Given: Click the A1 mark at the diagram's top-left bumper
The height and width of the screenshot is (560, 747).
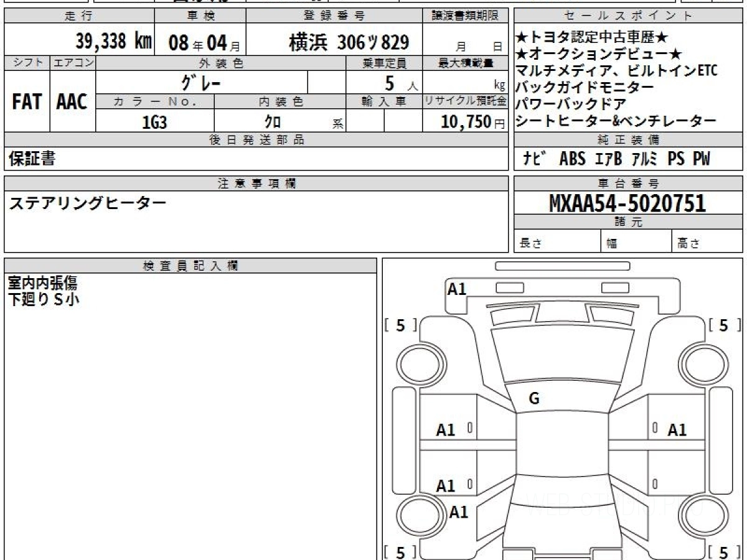Looking at the screenshot, I should (457, 289).
